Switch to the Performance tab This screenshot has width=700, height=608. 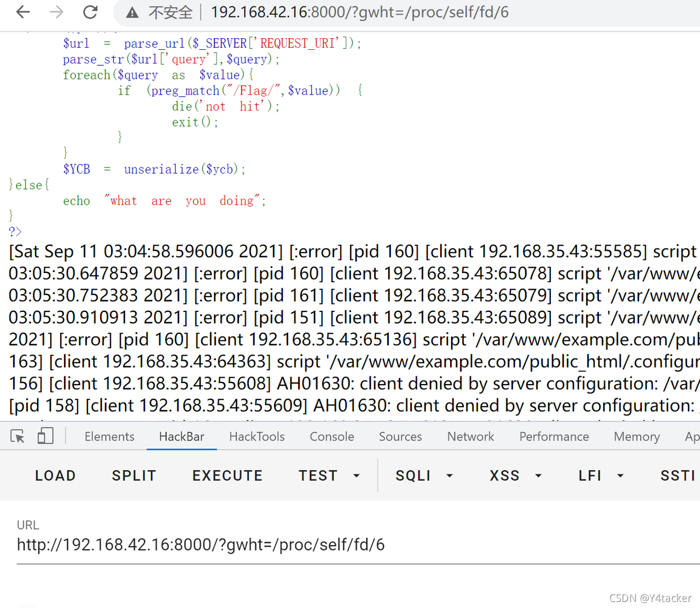(x=554, y=436)
